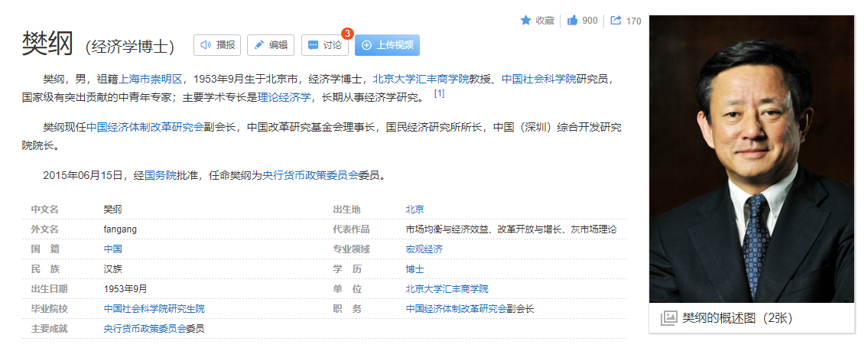Click the star favorite icon
Image resolution: width=868 pixels, height=348 pixels.
coord(526,21)
